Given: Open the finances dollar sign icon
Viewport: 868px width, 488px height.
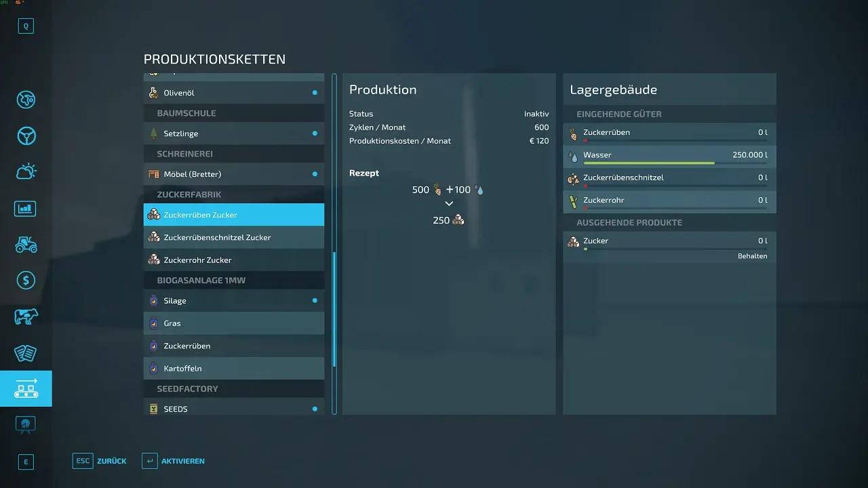Looking at the screenshot, I should pos(26,280).
